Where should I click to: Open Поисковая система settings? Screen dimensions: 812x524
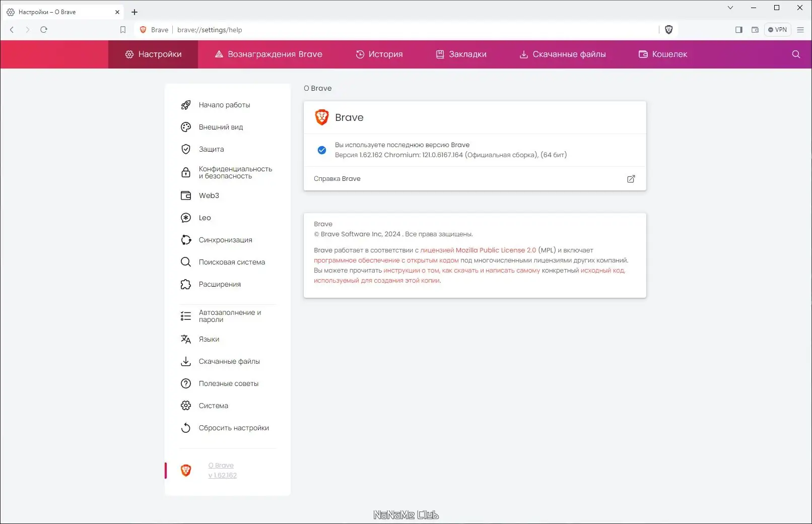[232, 262]
